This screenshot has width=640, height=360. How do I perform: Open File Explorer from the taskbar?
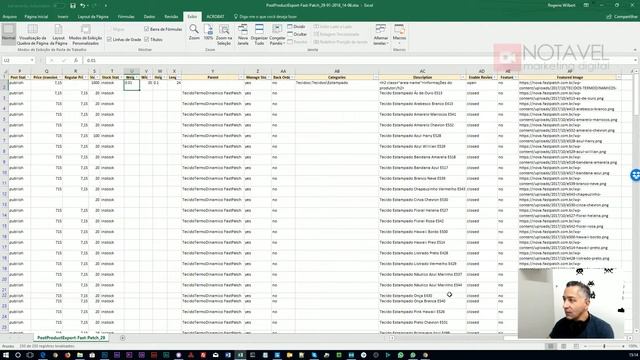80,355
